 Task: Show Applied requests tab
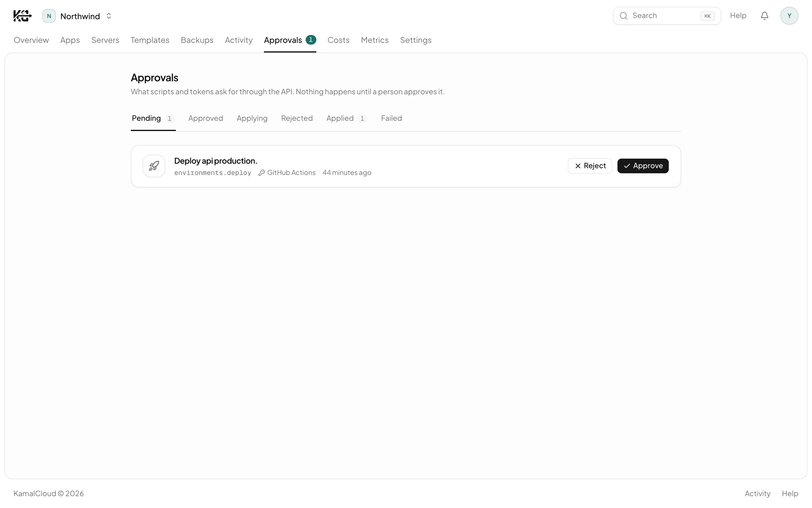click(x=347, y=118)
